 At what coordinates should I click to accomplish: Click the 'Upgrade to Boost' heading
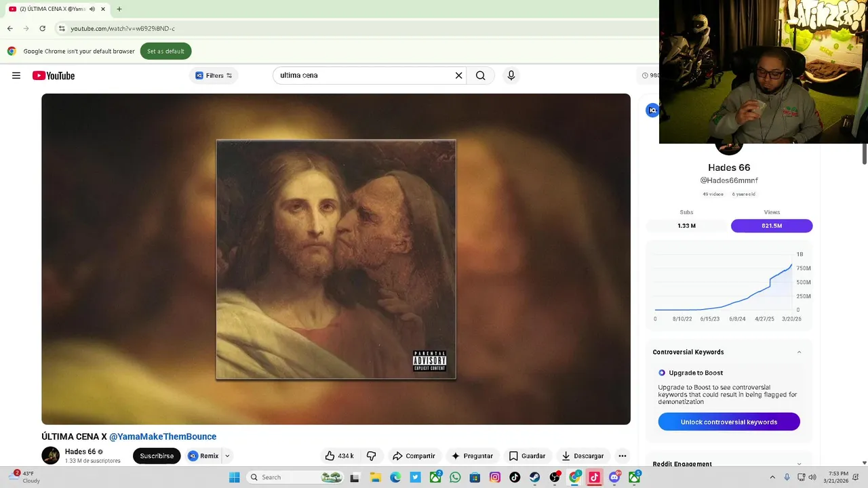click(x=696, y=373)
